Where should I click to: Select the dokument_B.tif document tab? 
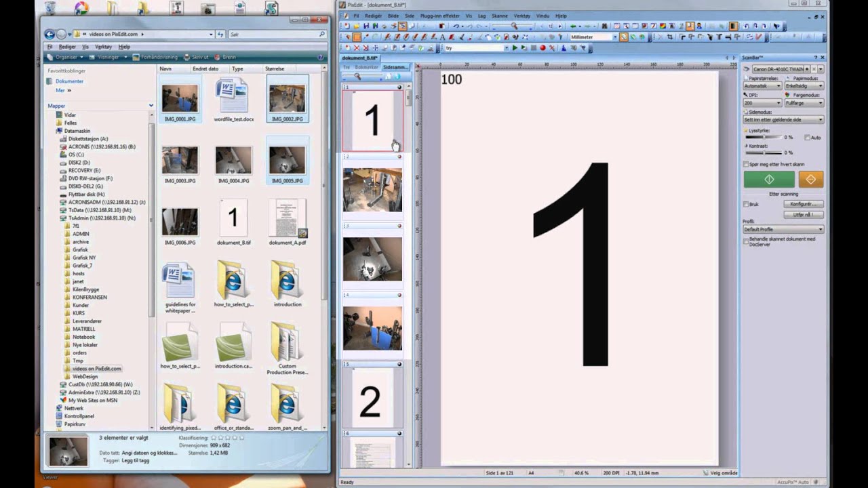359,58
